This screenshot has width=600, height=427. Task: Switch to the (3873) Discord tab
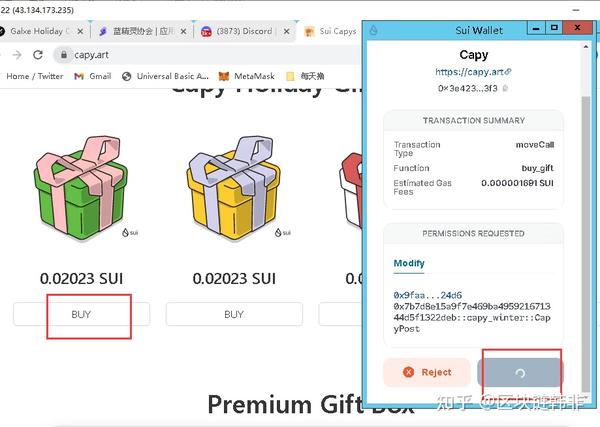[x=237, y=31]
